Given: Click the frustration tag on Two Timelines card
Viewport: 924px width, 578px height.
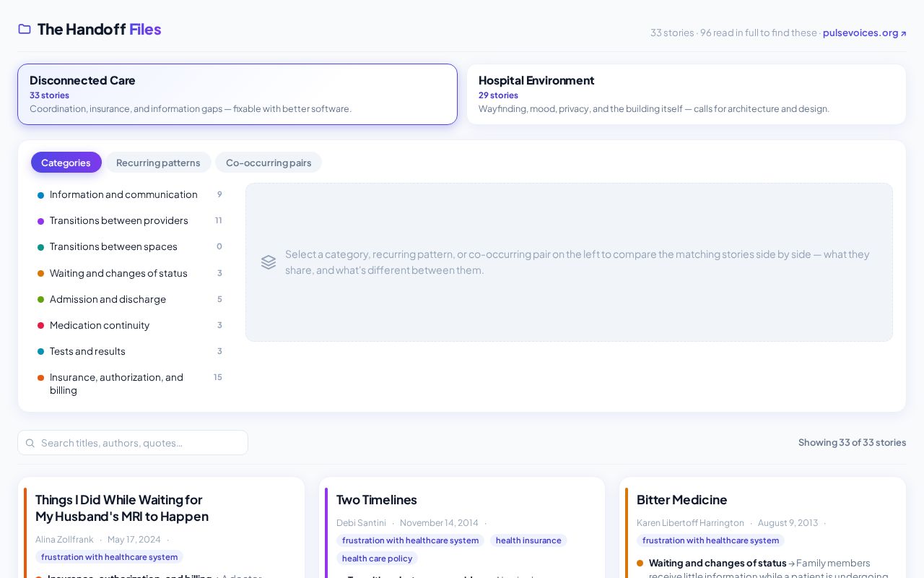Looking at the screenshot, I should [x=410, y=540].
